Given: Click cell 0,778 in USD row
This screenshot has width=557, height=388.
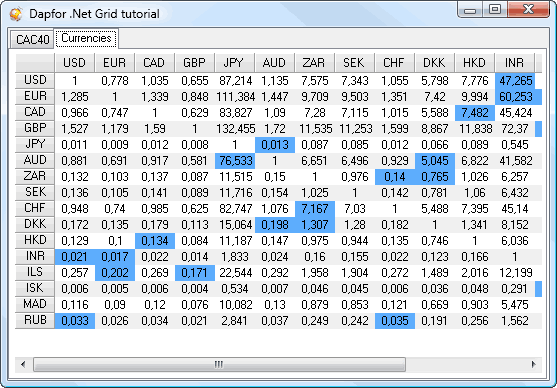Looking at the screenshot, I should (115, 81).
